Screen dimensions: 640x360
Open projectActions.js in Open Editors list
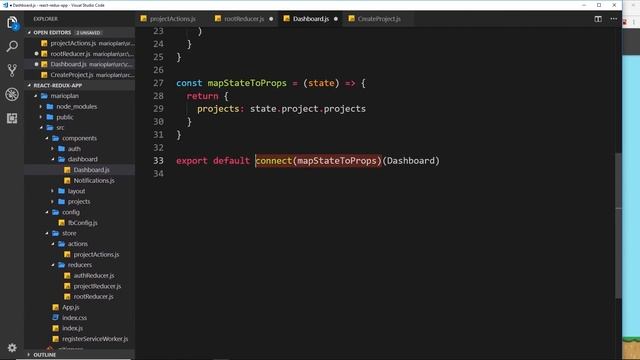click(x=80, y=43)
